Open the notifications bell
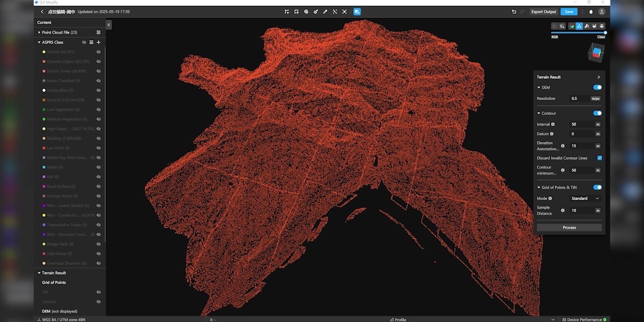The height and width of the screenshot is (322, 644). (591, 11)
